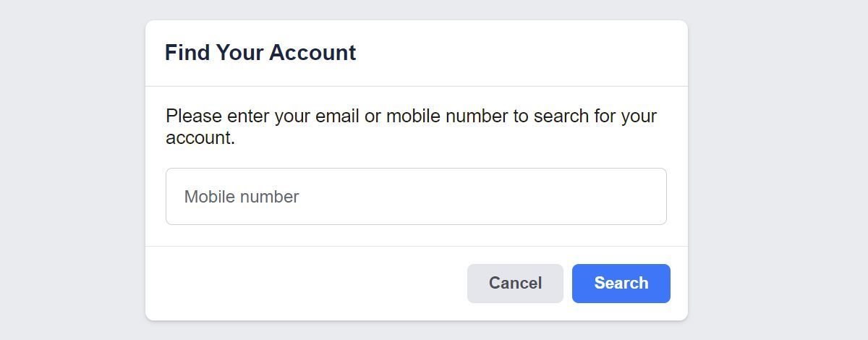Click the blank header area right of the title
868x340 pixels.
coord(521,53)
